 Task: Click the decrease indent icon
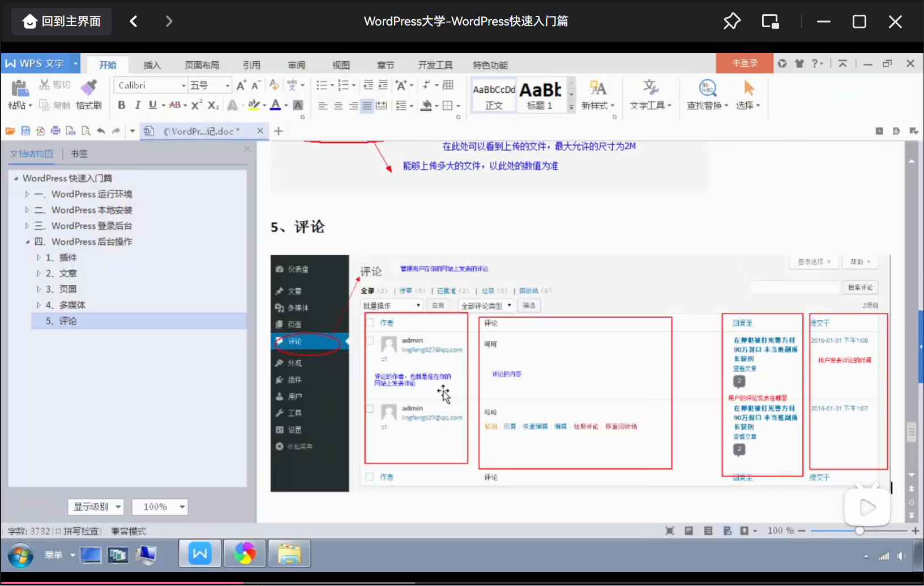click(368, 85)
